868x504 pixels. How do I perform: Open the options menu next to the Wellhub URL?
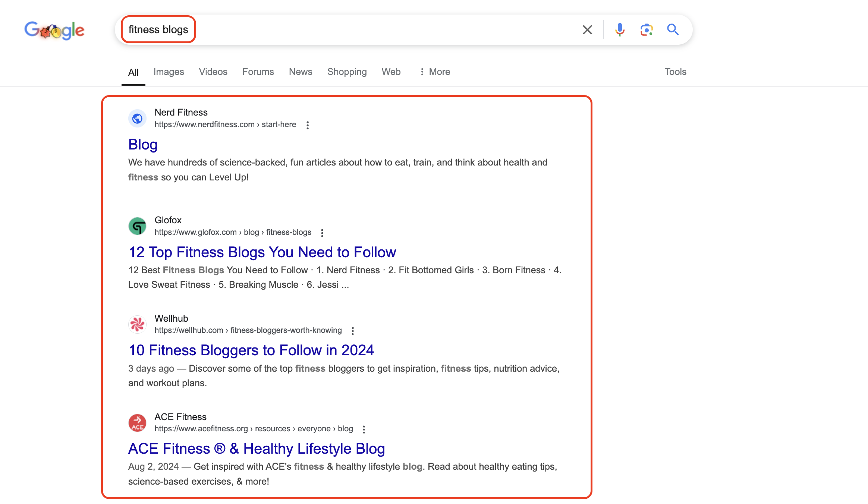(x=353, y=331)
